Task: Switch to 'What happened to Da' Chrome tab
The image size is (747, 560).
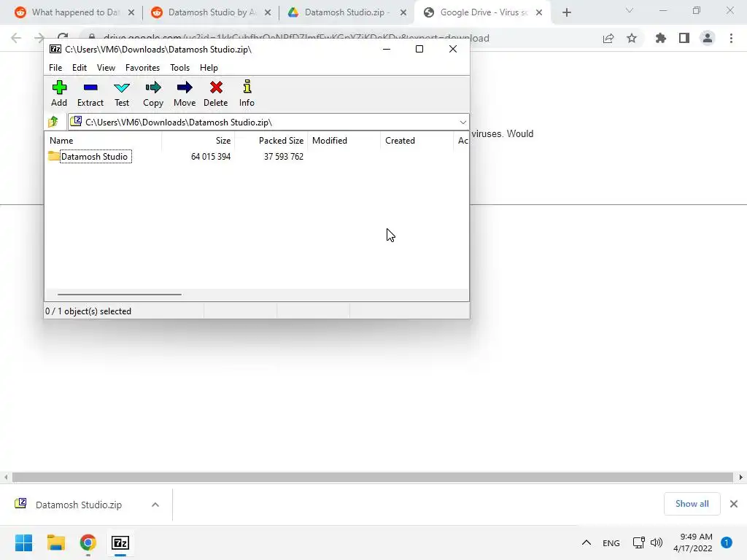Action: [75, 12]
